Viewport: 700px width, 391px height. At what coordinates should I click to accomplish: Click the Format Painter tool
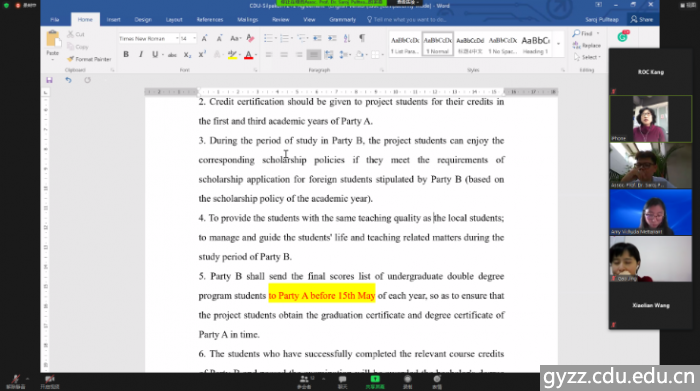click(89, 59)
